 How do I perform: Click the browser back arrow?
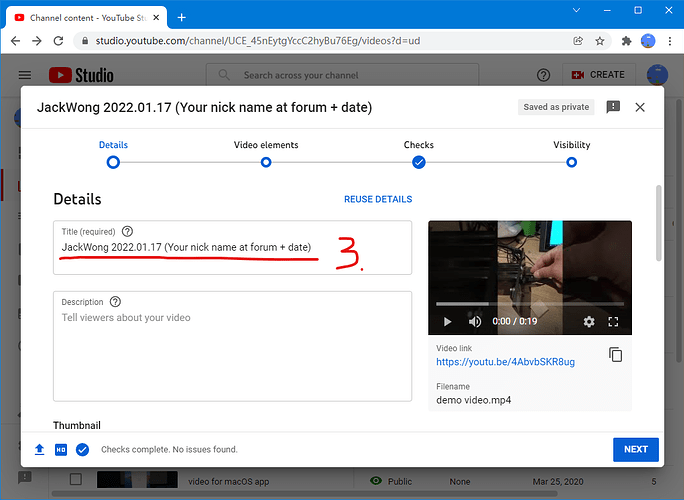tap(15, 41)
